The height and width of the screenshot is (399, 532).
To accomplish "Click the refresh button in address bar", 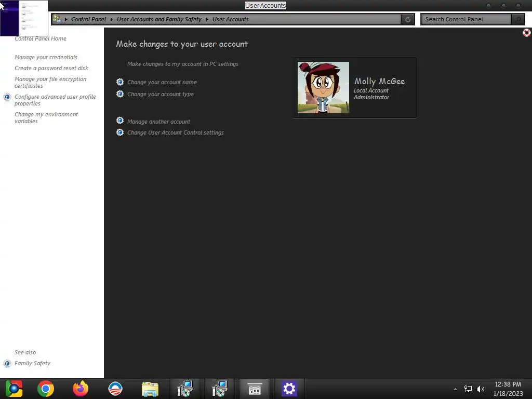I will pyautogui.click(x=407, y=19).
